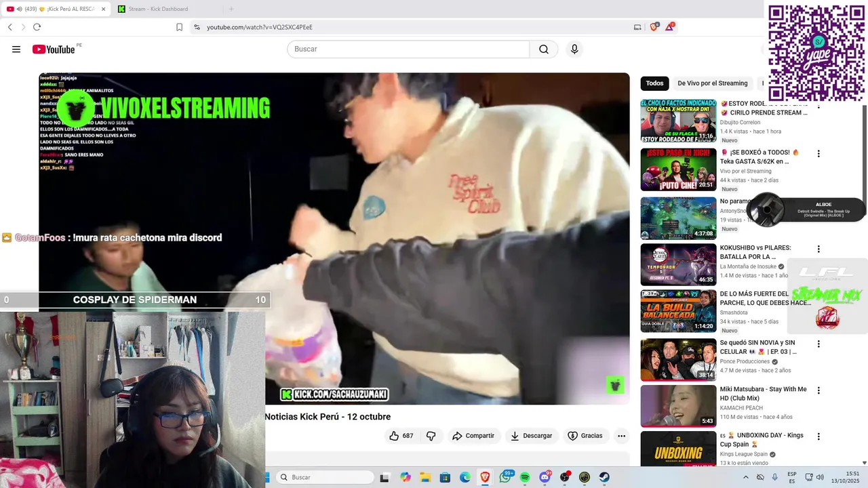This screenshot has height=488, width=868.
Task: Open options for ESTOY RODEADO video
Action: [x=818, y=106]
